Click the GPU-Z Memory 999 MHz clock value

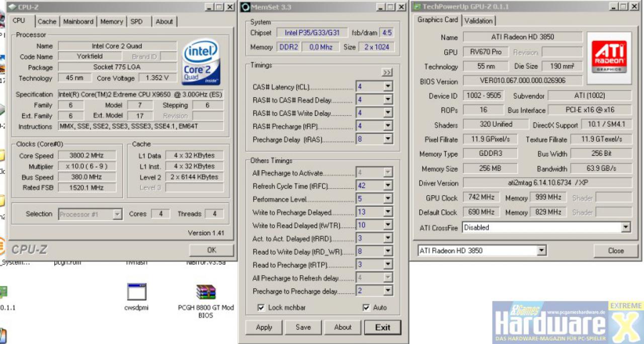548,198
